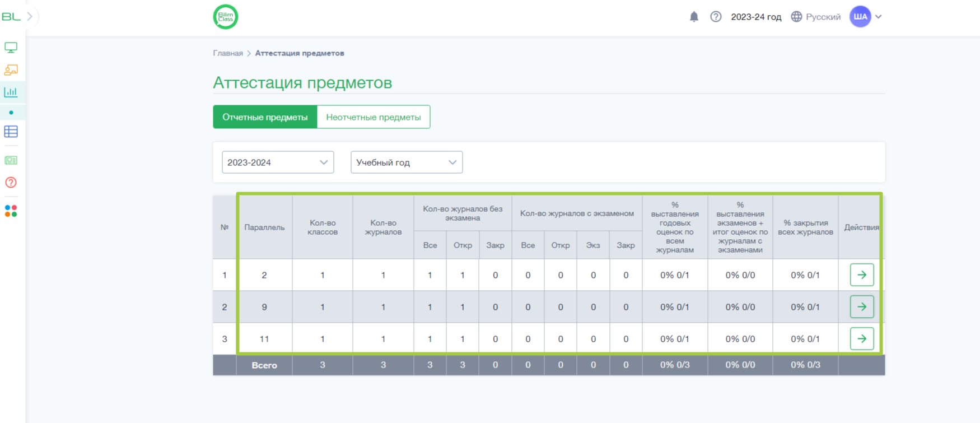Select the teal dot sidebar item
The image size is (980, 423).
click(11, 113)
